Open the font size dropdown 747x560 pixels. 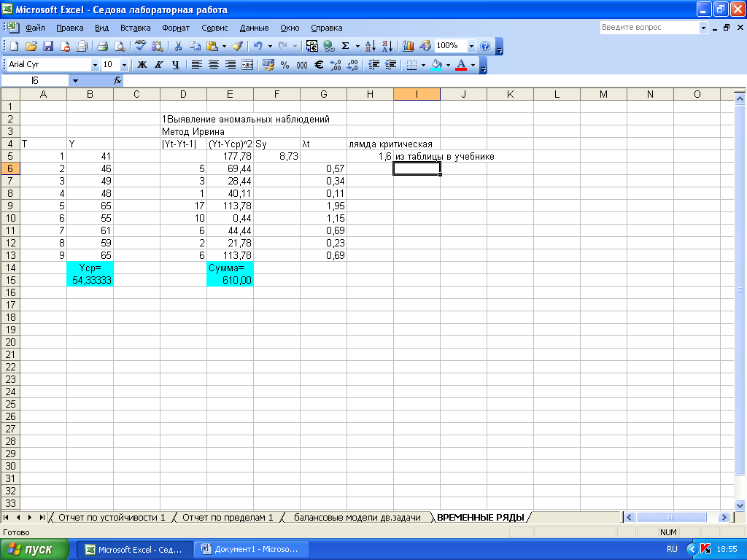point(124,65)
